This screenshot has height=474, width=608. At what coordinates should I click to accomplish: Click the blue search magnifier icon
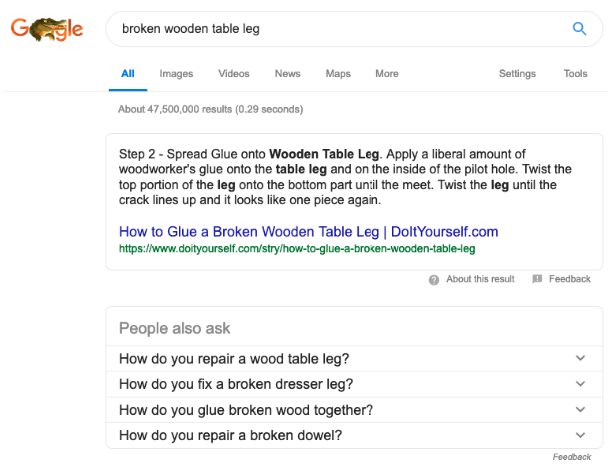(x=579, y=29)
